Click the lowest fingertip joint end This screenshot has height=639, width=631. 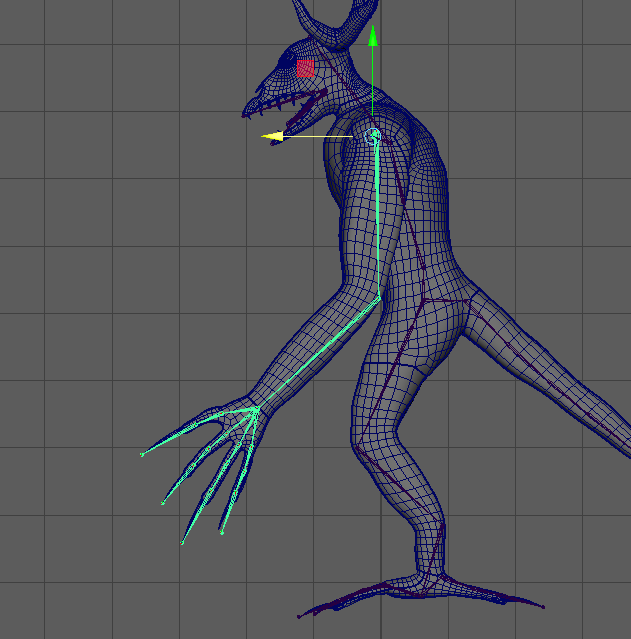click(182, 543)
